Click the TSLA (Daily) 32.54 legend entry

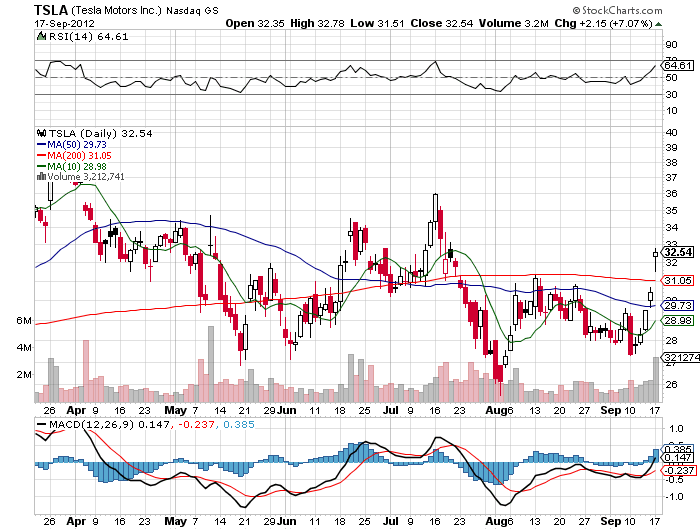click(100, 134)
